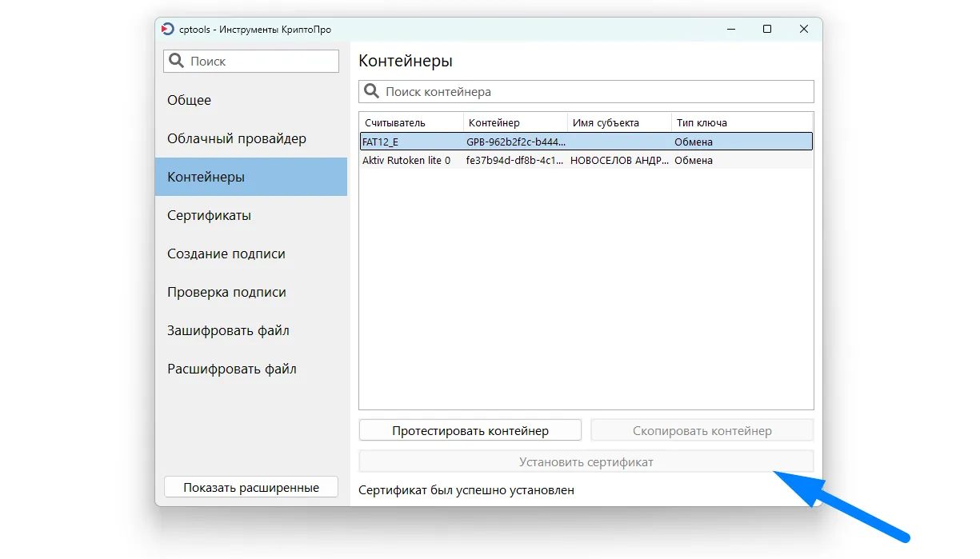The image size is (980, 559).
Task: Click the magnifier icon in container search
Action: tap(371, 92)
